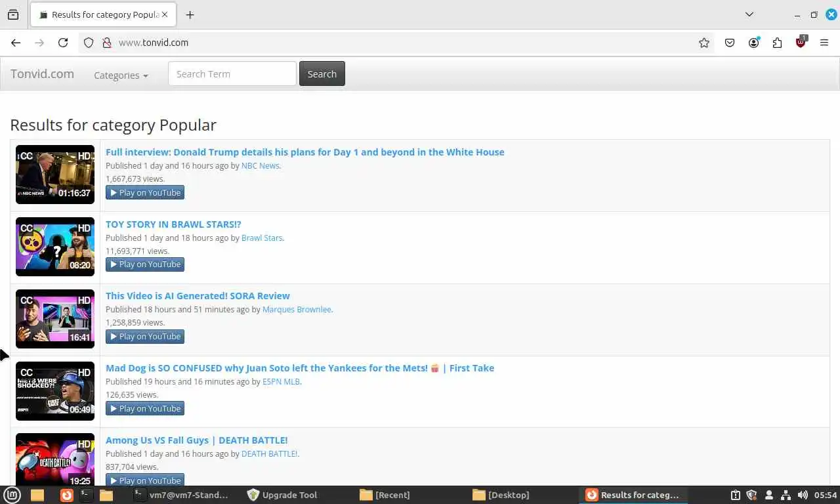
Task: Play the Brawl Stars video on YouTube
Action: pos(145,264)
